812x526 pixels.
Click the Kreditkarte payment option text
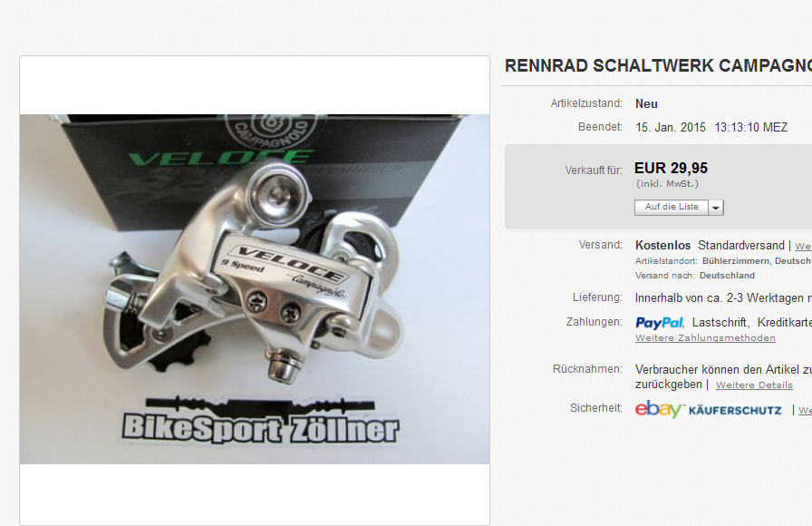click(x=785, y=322)
